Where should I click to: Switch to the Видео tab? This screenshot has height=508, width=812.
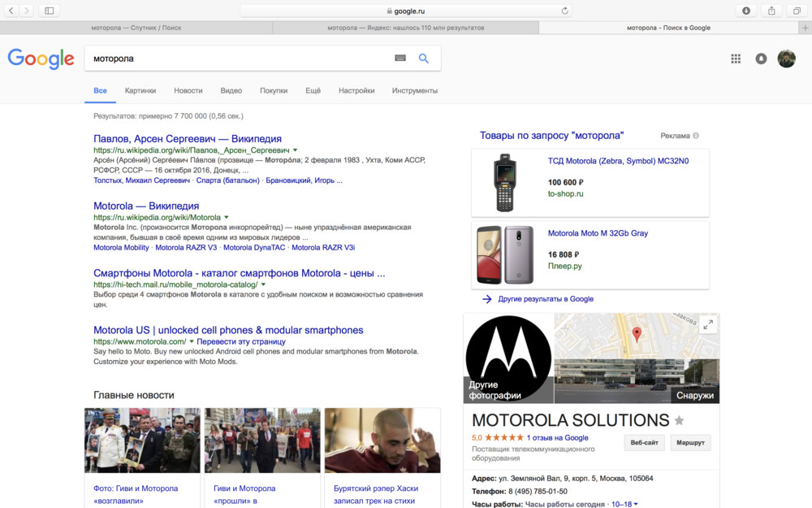point(231,91)
